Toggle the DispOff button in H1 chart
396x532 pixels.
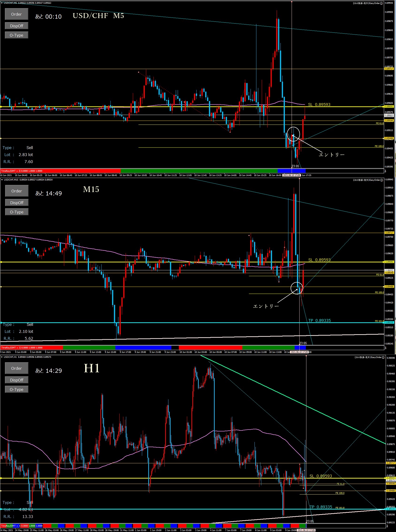pos(17,380)
